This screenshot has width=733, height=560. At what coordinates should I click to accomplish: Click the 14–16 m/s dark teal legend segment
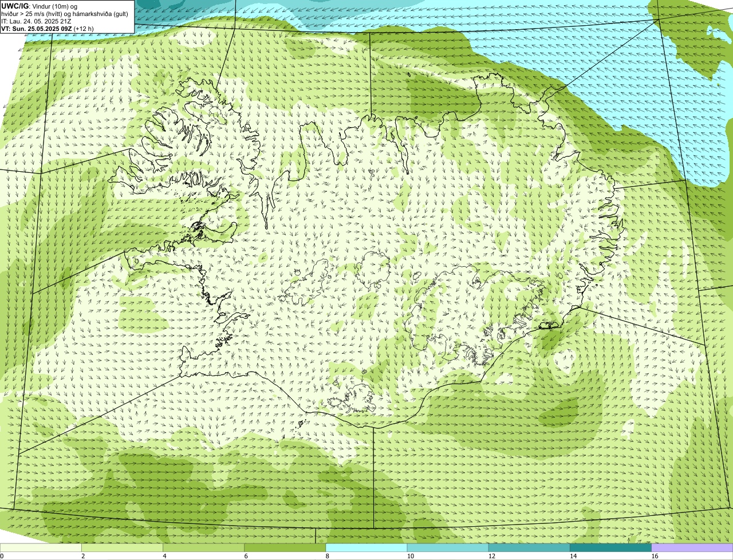610,548
